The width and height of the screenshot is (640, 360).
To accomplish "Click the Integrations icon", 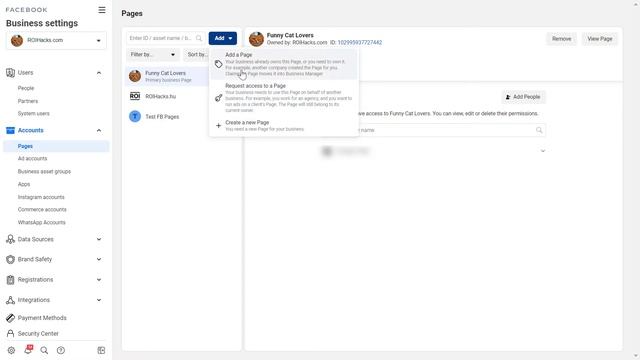I will 11,300.
